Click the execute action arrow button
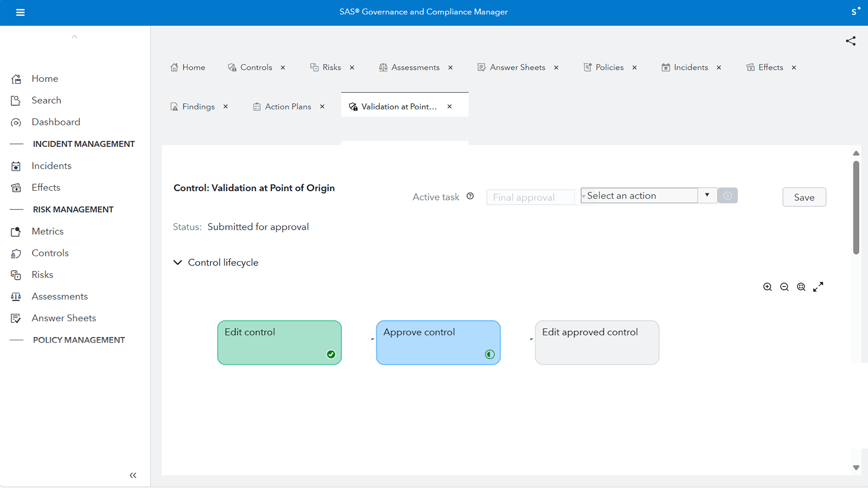 [728, 195]
